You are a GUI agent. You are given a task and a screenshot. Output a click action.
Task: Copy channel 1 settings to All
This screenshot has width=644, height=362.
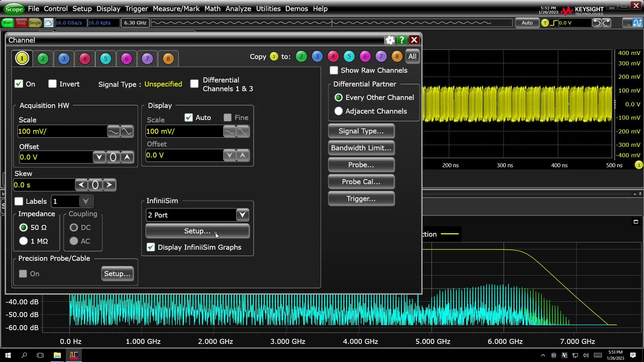pyautogui.click(x=412, y=57)
